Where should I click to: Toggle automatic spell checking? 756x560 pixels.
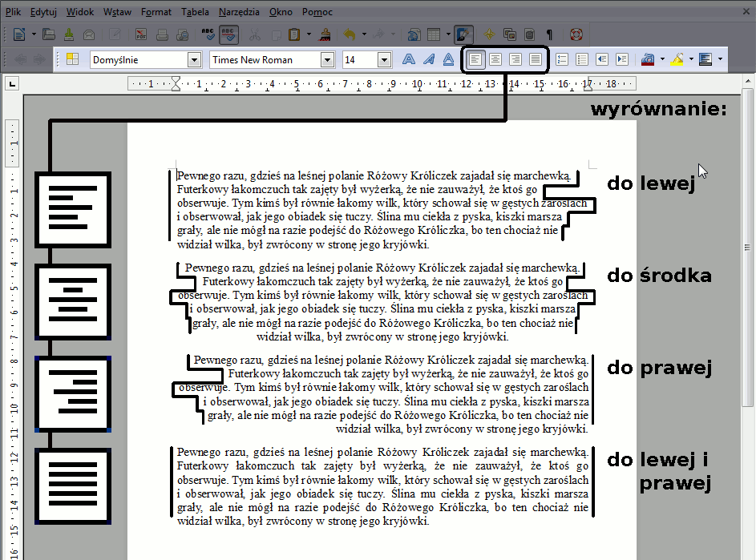(228, 34)
